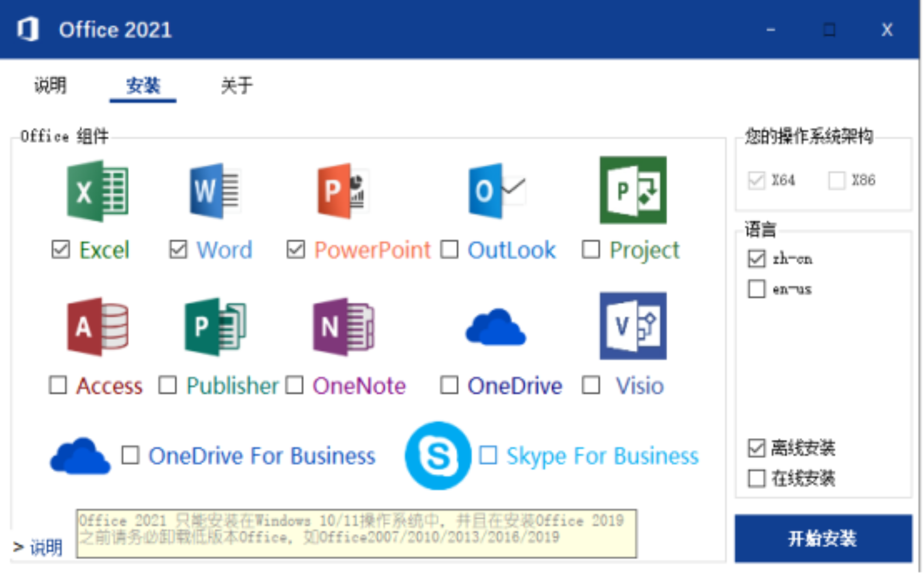Click the PowerPoint application icon

342,191
